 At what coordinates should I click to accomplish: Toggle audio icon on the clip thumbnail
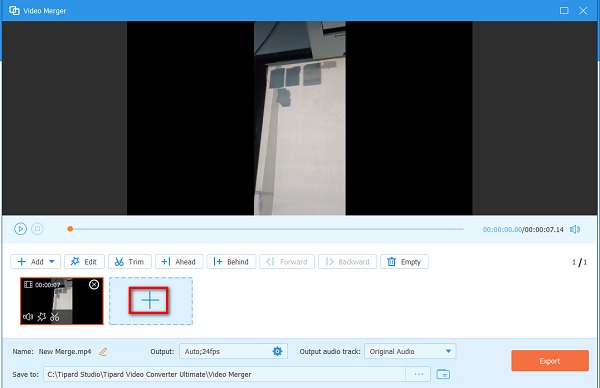click(28, 317)
